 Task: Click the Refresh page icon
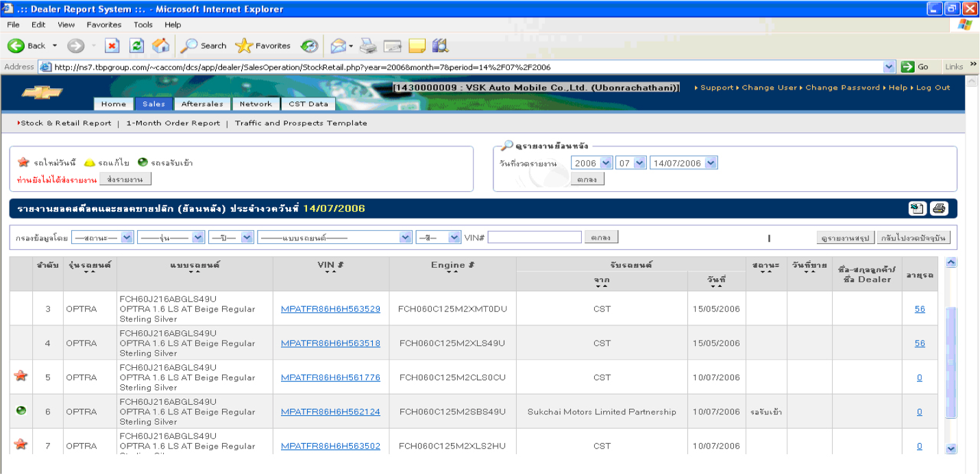point(137,46)
